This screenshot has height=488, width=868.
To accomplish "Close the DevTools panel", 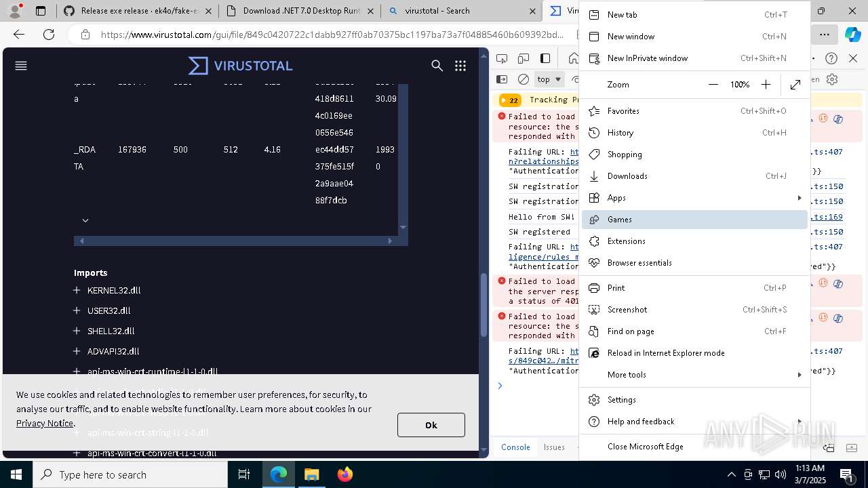I will tap(853, 59).
